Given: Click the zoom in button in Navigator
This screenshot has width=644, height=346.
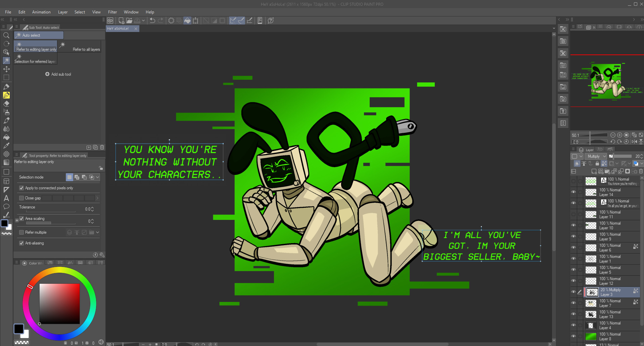Looking at the screenshot, I should (x=619, y=135).
